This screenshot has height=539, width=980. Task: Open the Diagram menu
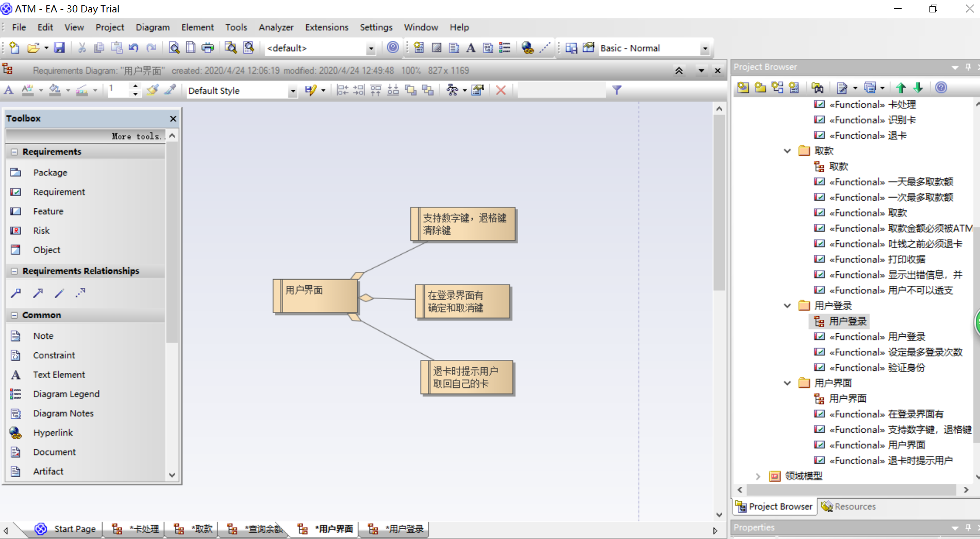153,27
